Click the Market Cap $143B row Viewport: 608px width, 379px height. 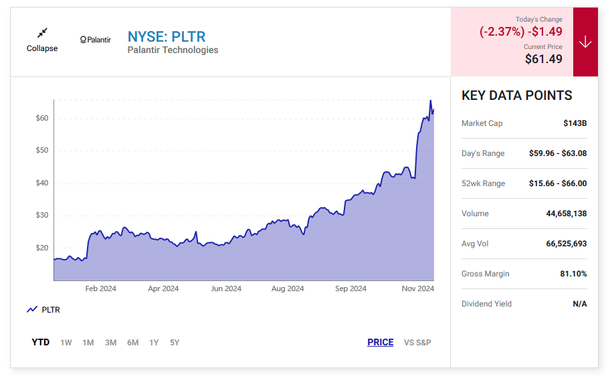tap(524, 123)
